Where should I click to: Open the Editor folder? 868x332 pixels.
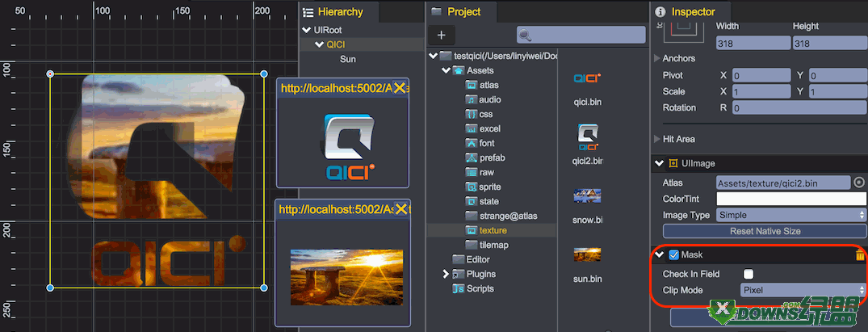click(x=471, y=259)
